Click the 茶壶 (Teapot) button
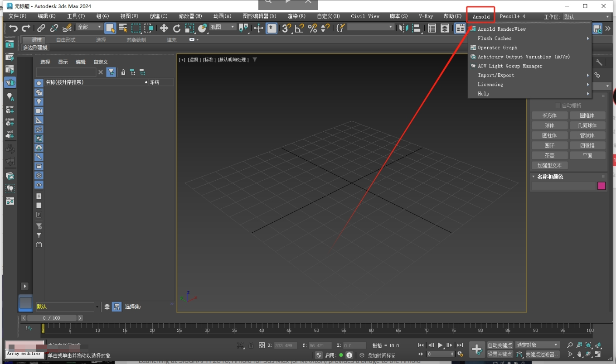616x364 pixels. click(x=549, y=155)
